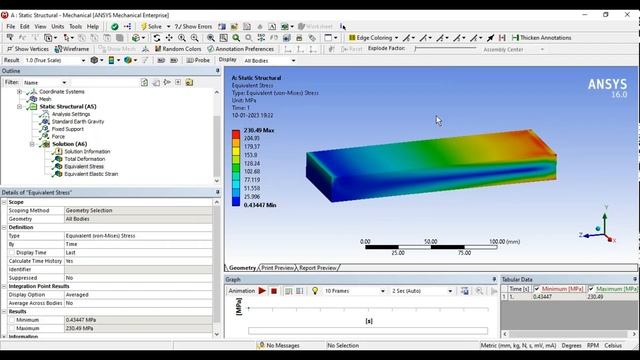The width and height of the screenshot is (640, 360).
Task: Toggle Thicken Annotations
Action: point(542,38)
